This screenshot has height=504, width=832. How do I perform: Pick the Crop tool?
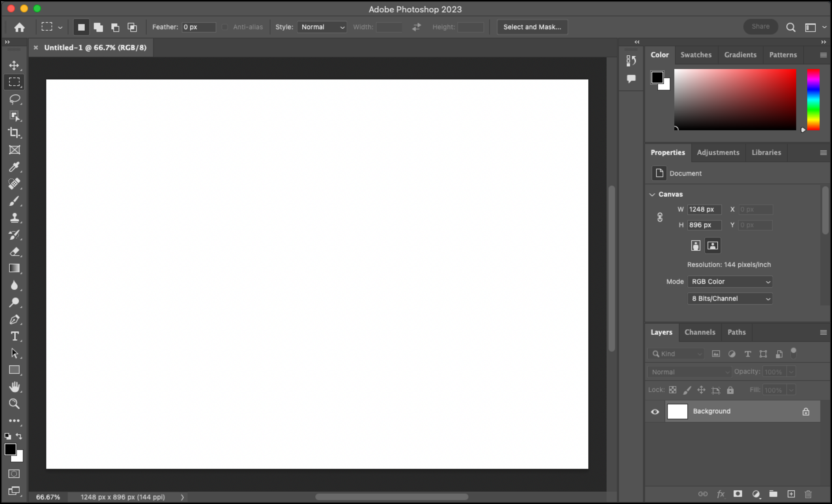click(x=15, y=133)
